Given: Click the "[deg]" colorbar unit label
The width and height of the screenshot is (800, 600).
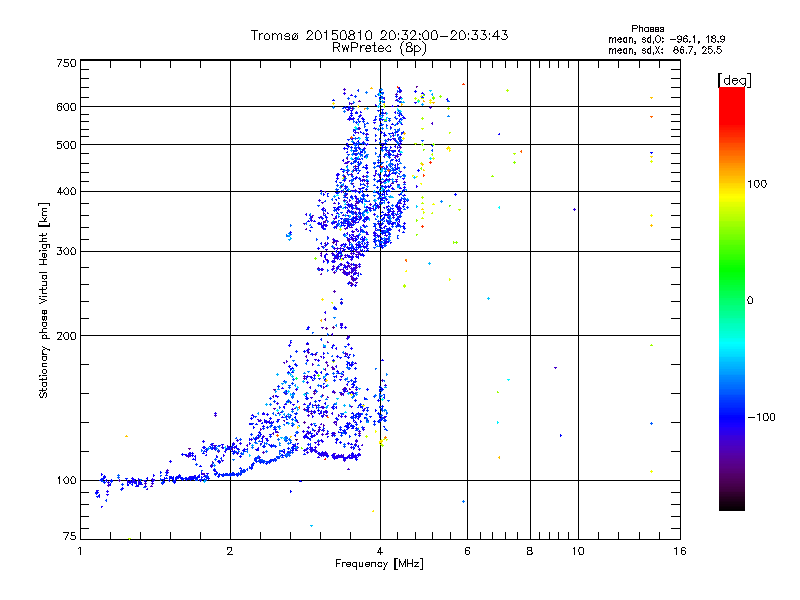Looking at the screenshot, I should pos(734,80).
